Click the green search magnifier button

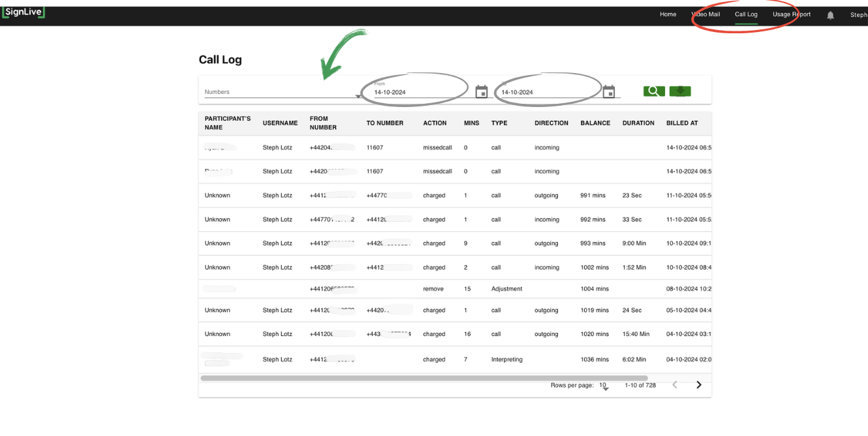654,91
